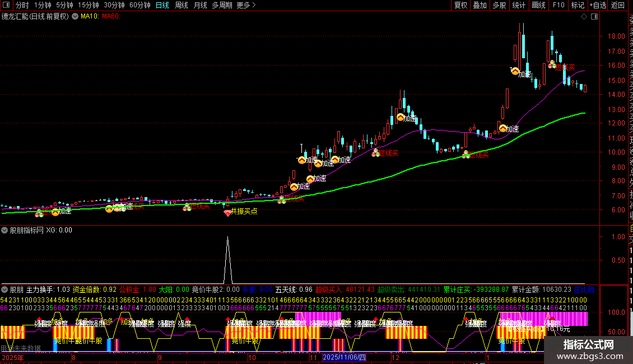Switch to the 分时 view
This screenshot has width=633, height=364.
click(x=22, y=5)
